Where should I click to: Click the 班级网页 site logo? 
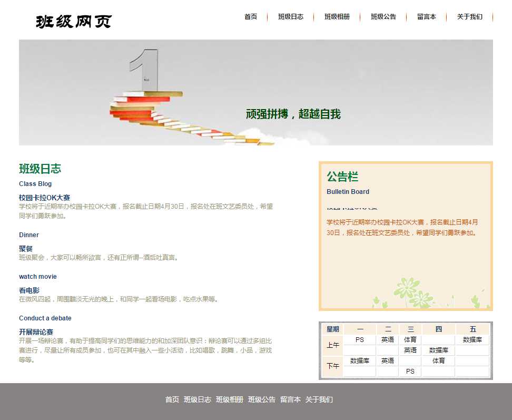point(74,21)
